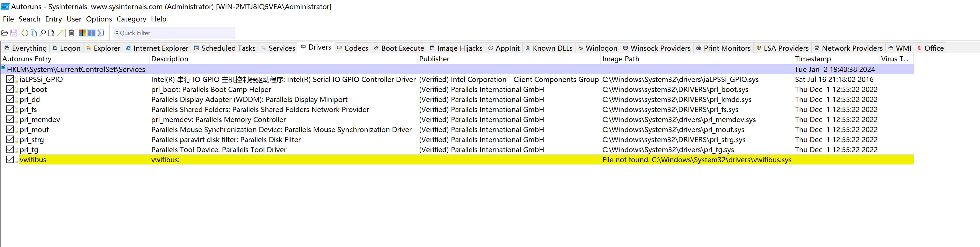Click the green Jump to Entry arrow
The height and width of the screenshot is (247, 980).
[x=61, y=33]
